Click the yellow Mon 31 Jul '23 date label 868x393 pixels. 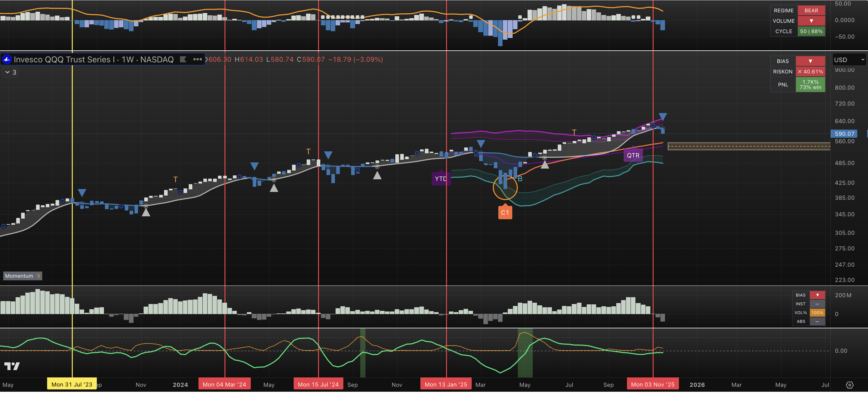71,384
